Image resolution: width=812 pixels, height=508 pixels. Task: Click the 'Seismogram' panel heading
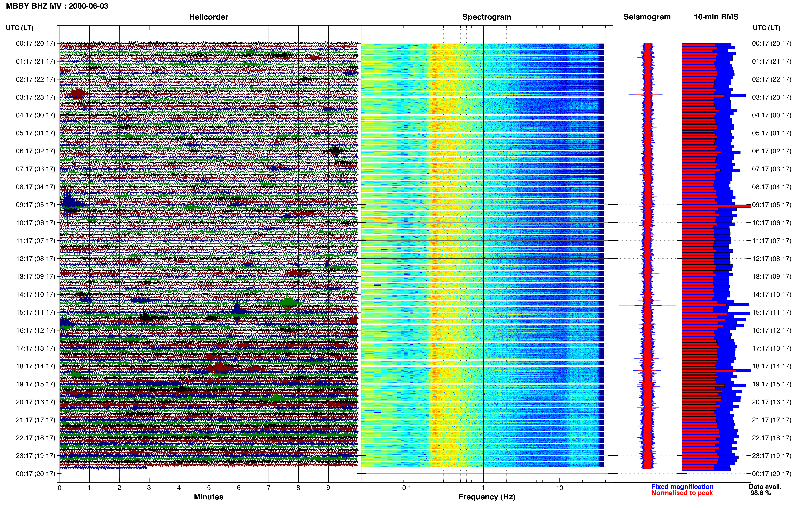(x=647, y=17)
